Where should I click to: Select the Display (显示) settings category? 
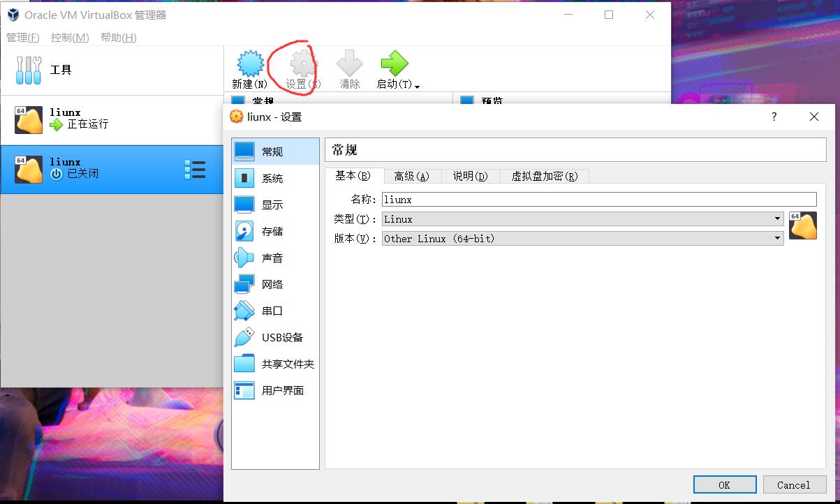[x=276, y=205]
